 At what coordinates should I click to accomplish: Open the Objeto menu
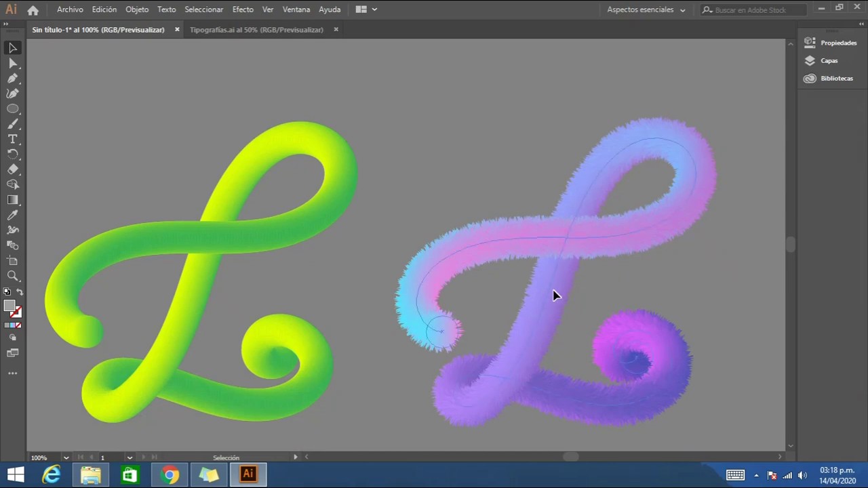click(x=137, y=9)
